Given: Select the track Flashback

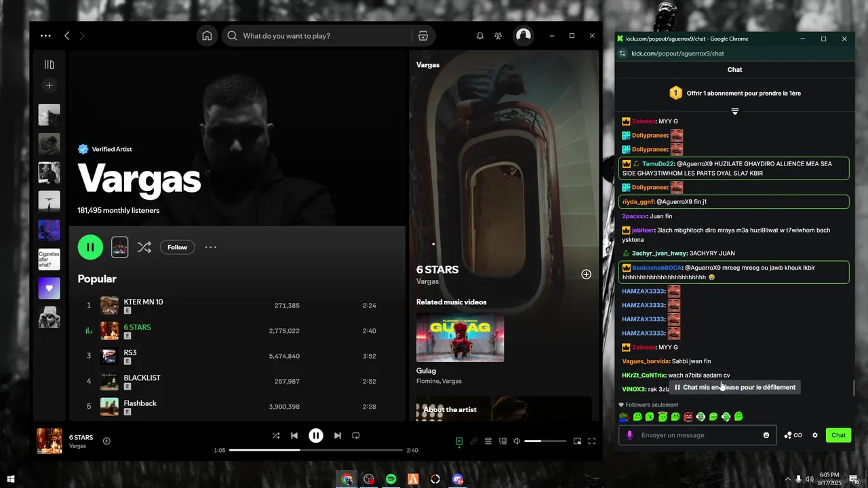Looking at the screenshot, I should click(x=140, y=403).
